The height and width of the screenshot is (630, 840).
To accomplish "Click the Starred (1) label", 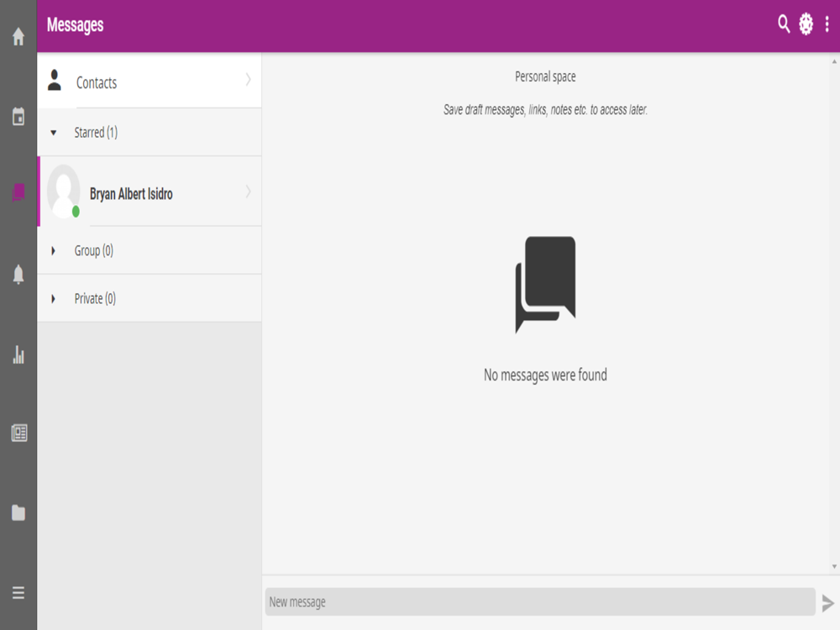I will click(x=96, y=133).
